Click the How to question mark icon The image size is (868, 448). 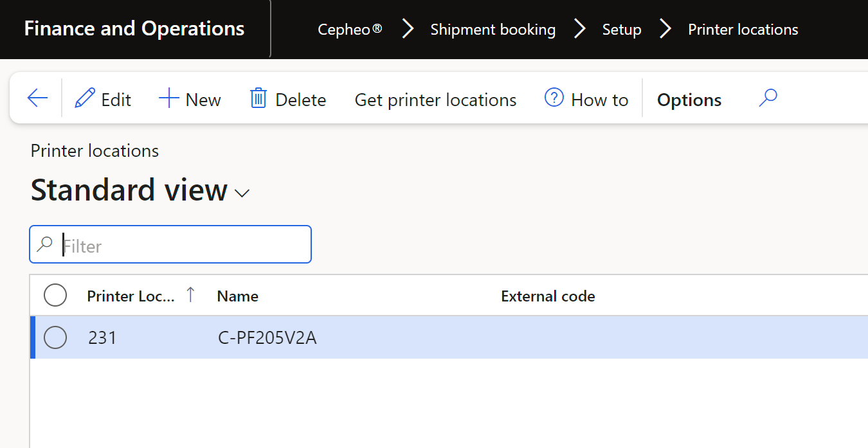[554, 98]
